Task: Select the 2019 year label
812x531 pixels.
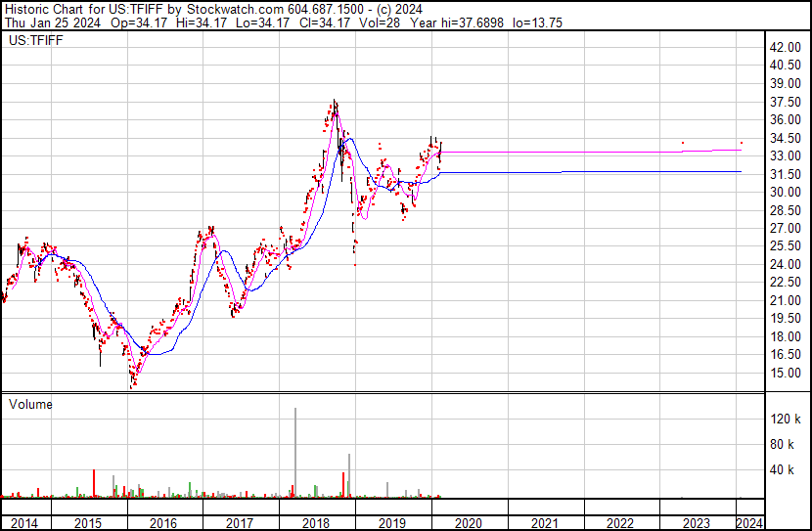Action: click(392, 523)
